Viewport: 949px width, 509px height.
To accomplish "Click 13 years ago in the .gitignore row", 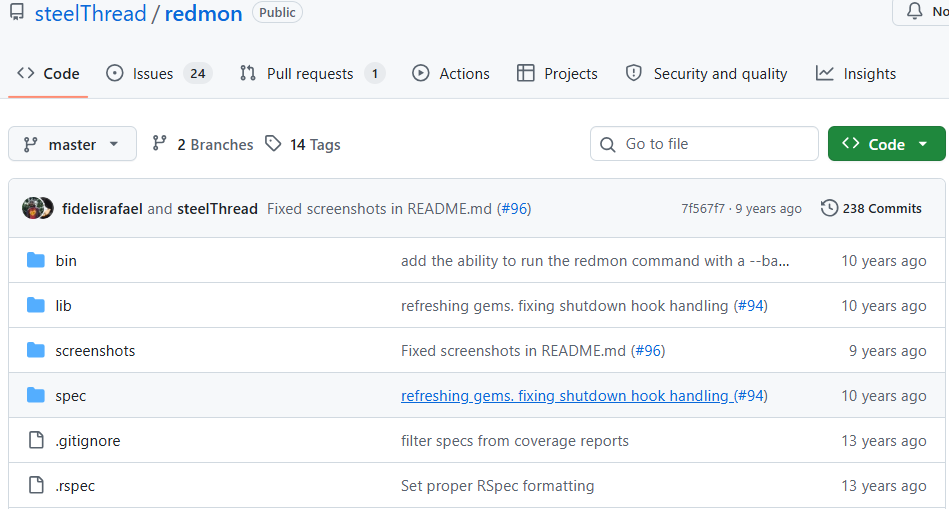I will (884, 441).
